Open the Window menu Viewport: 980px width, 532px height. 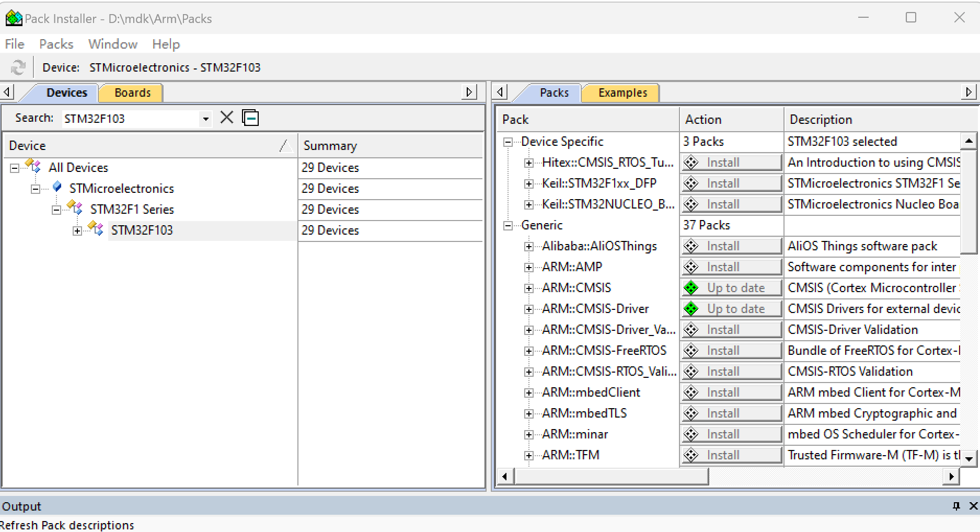[113, 44]
